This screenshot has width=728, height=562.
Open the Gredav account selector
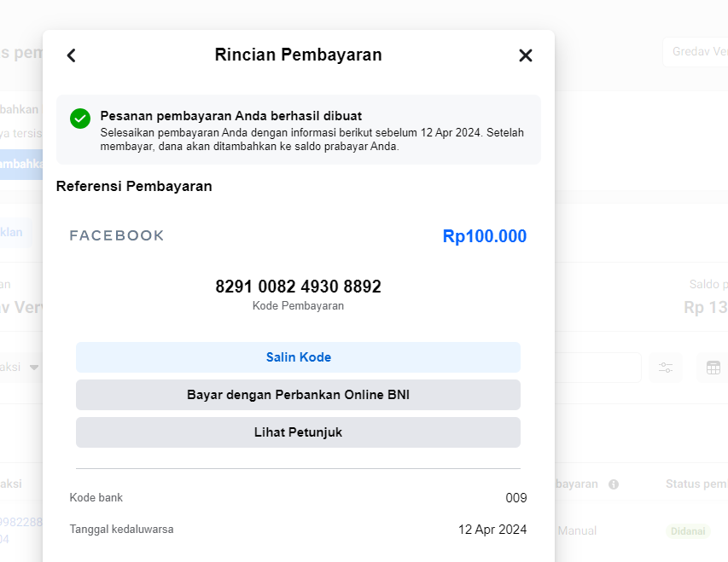click(x=695, y=52)
